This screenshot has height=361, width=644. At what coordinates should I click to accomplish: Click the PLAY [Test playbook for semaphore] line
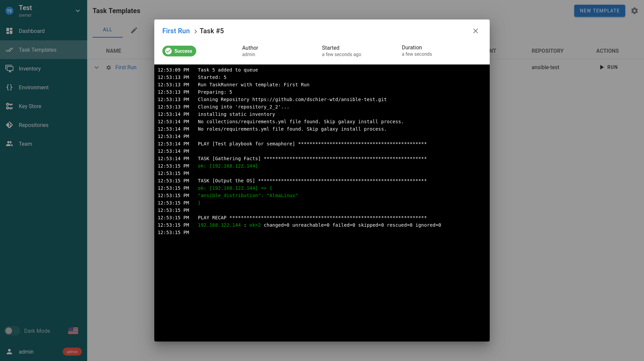312,144
